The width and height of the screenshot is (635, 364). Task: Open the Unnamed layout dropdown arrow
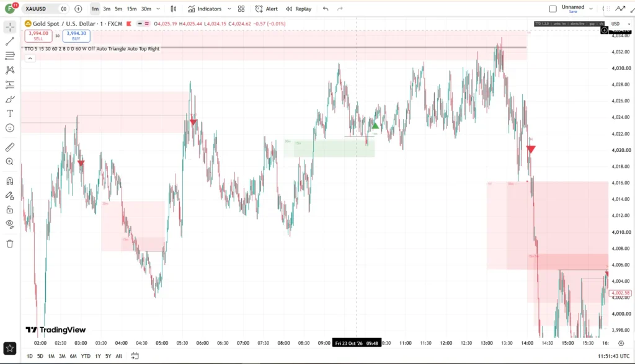click(591, 9)
